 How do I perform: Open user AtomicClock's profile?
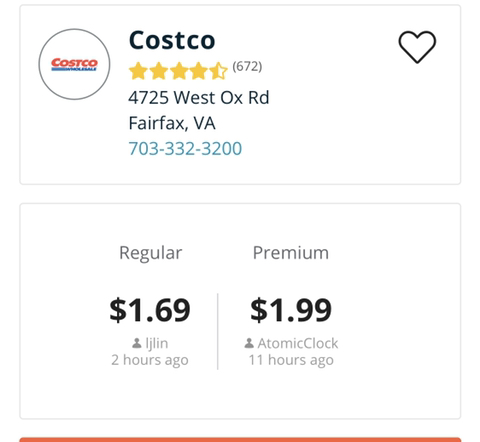[298, 343]
